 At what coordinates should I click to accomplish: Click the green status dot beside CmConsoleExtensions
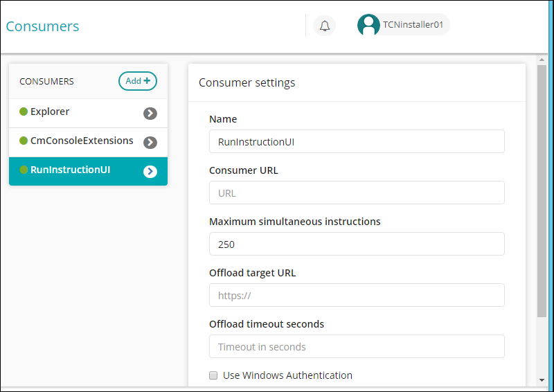tap(24, 141)
